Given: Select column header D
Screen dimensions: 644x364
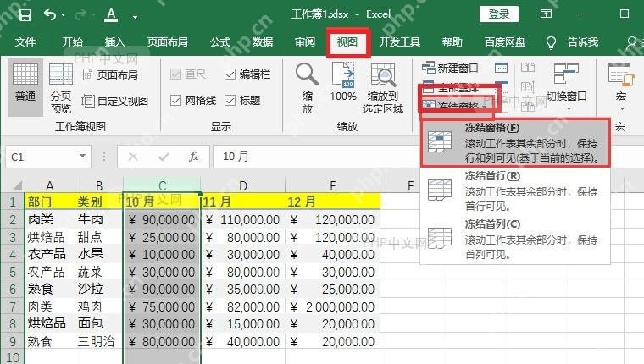Looking at the screenshot, I should (x=242, y=185).
